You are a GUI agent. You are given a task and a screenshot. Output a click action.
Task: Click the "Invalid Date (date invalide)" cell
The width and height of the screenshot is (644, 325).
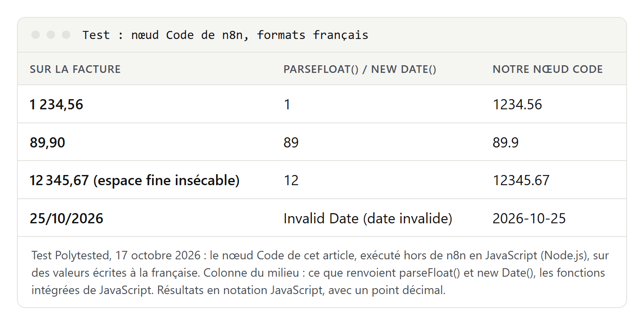[x=368, y=218]
